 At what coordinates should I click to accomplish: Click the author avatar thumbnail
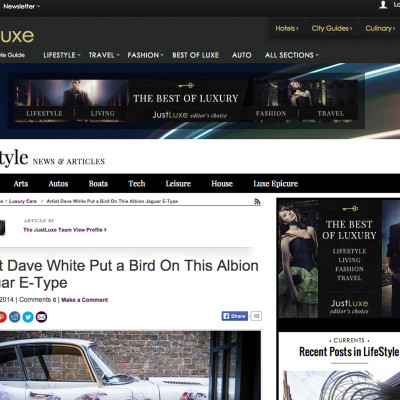pos(3,228)
